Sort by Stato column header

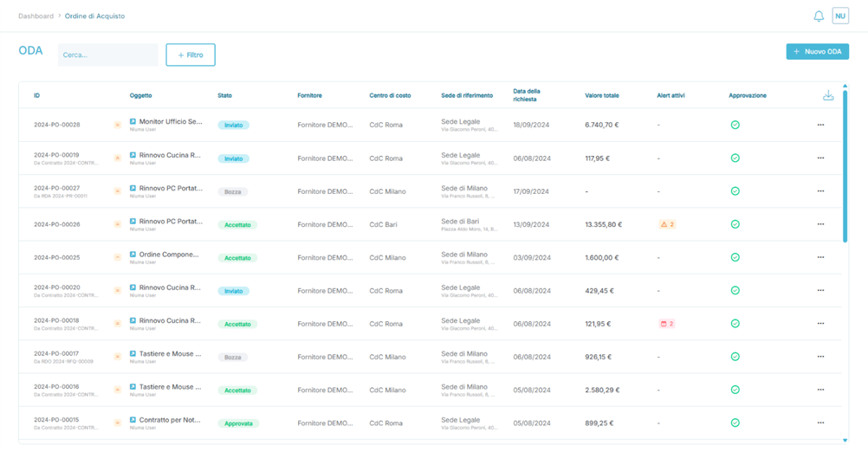[224, 95]
